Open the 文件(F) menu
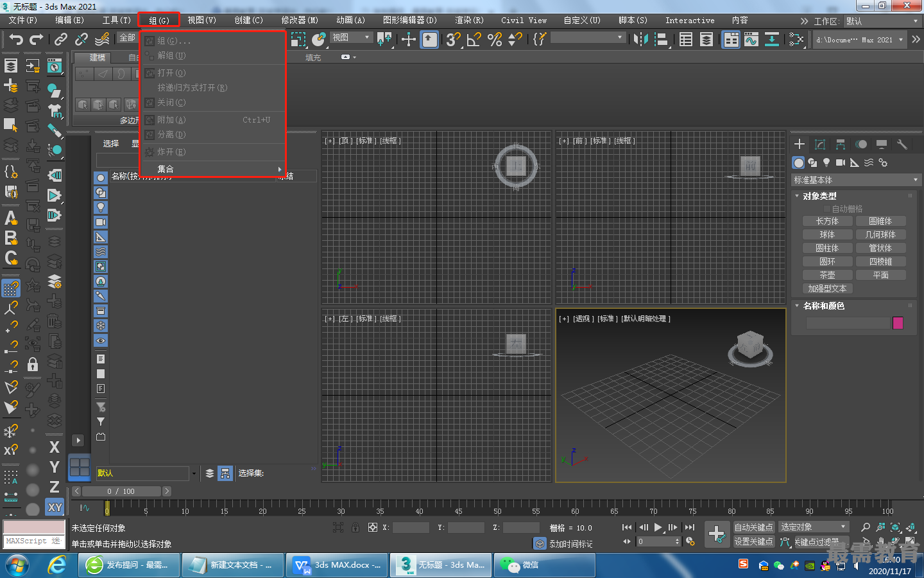The image size is (924, 578). pos(23,21)
